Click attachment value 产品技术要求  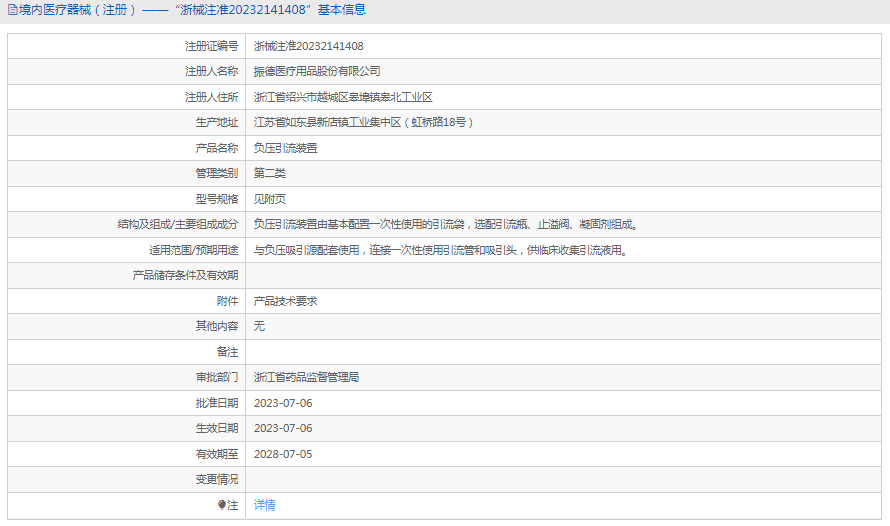tap(286, 301)
